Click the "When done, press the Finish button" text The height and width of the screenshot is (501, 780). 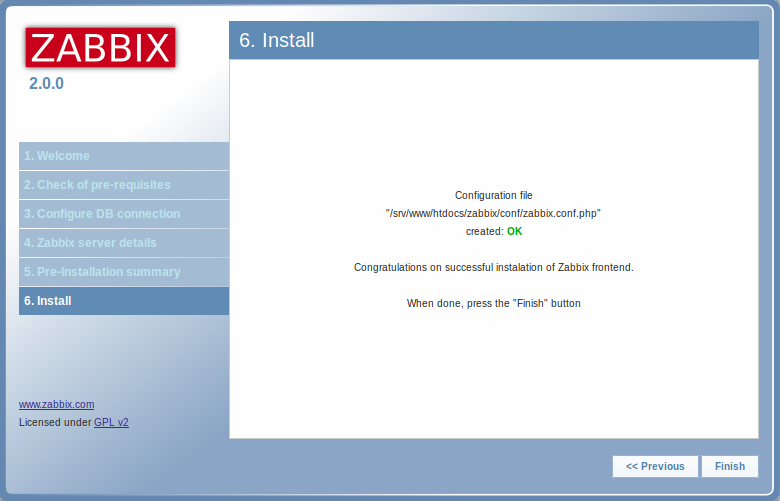[493, 303]
